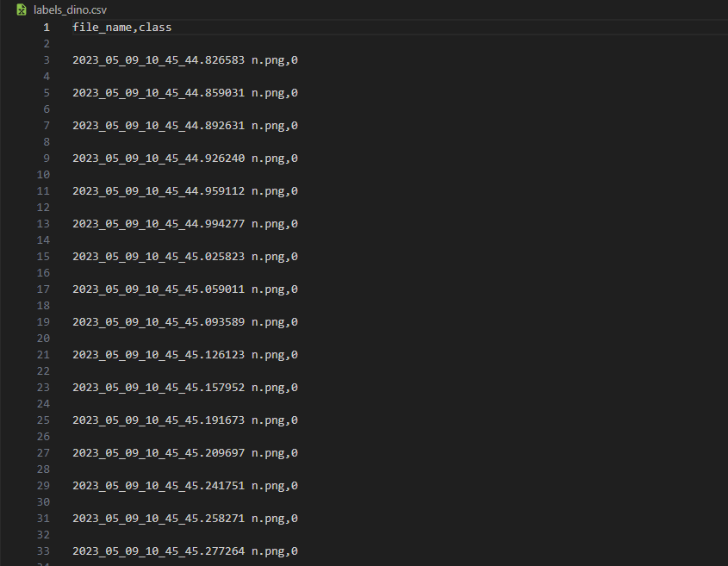
Task: Click the row containing 45.093589 n.png
Action: [x=185, y=322]
